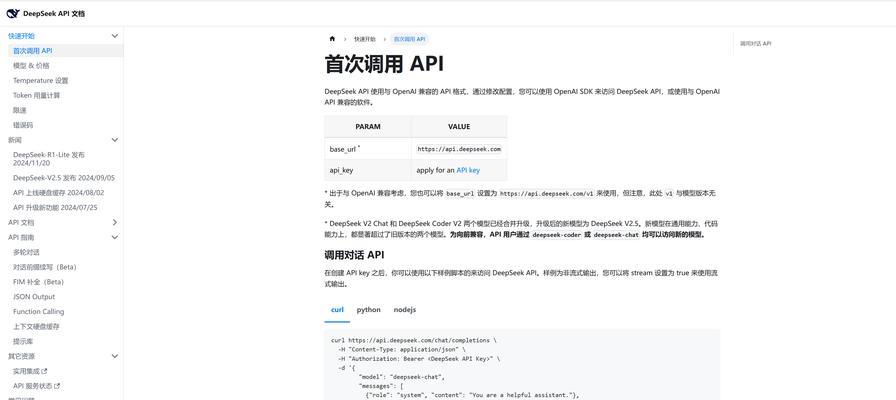Click the 首次调用 API page title
The image size is (896, 400).
point(384,63)
